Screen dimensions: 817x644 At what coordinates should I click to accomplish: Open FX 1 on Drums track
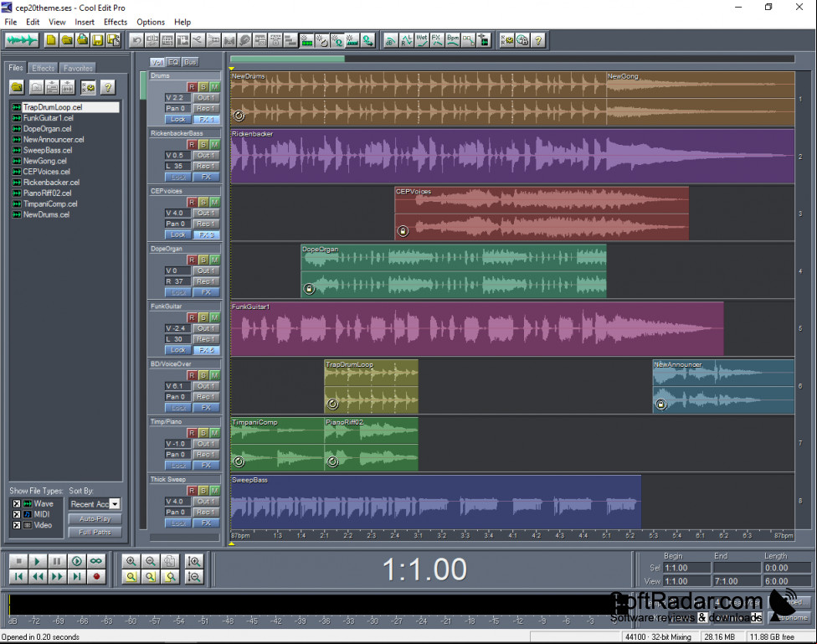point(205,120)
